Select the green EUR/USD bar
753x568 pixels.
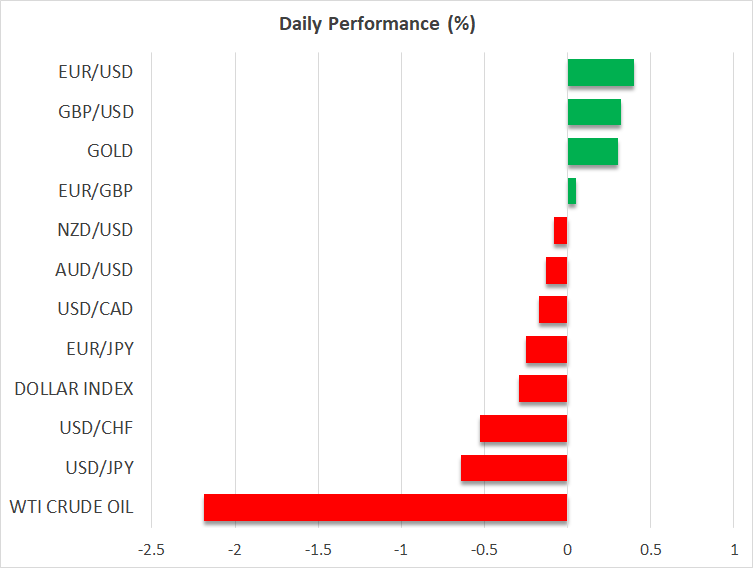(x=600, y=73)
